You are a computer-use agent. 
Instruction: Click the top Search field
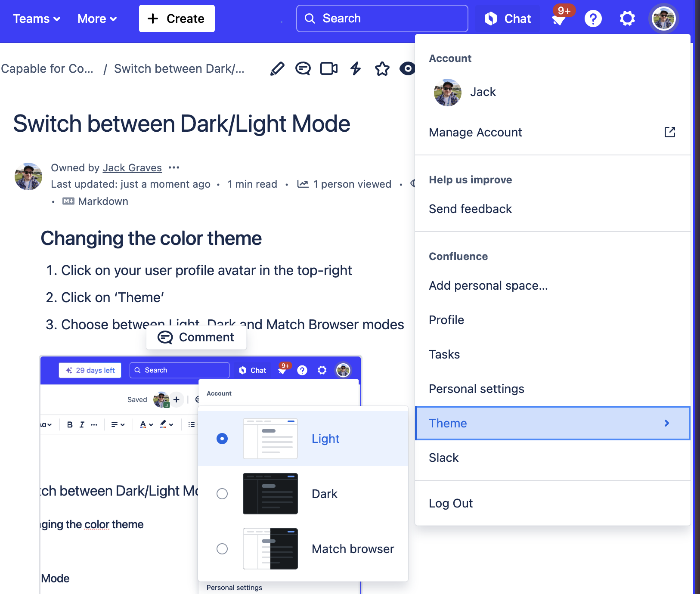(x=382, y=19)
